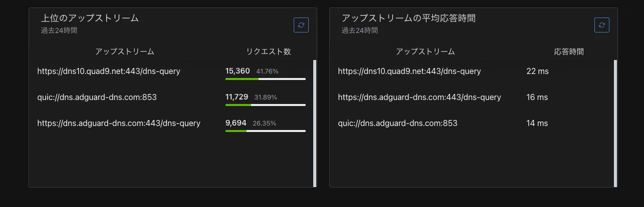This screenshot has width=644, height=207.
Task: Refresh the アップストリームの平均応答時間 panel
Action: coord(602,25)
